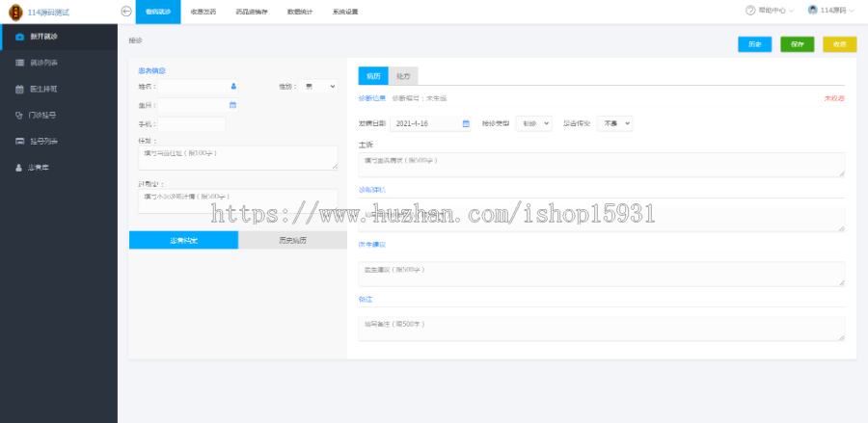Screen dimensions: 868x423
Task: Open the birthday calendar picker icon
Action: [232, 105]
